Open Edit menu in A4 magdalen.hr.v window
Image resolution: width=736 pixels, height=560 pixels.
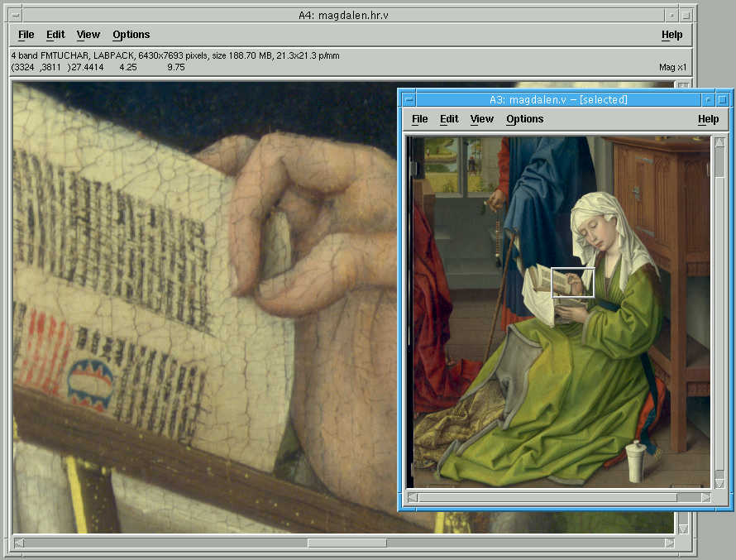click(55, 35)
